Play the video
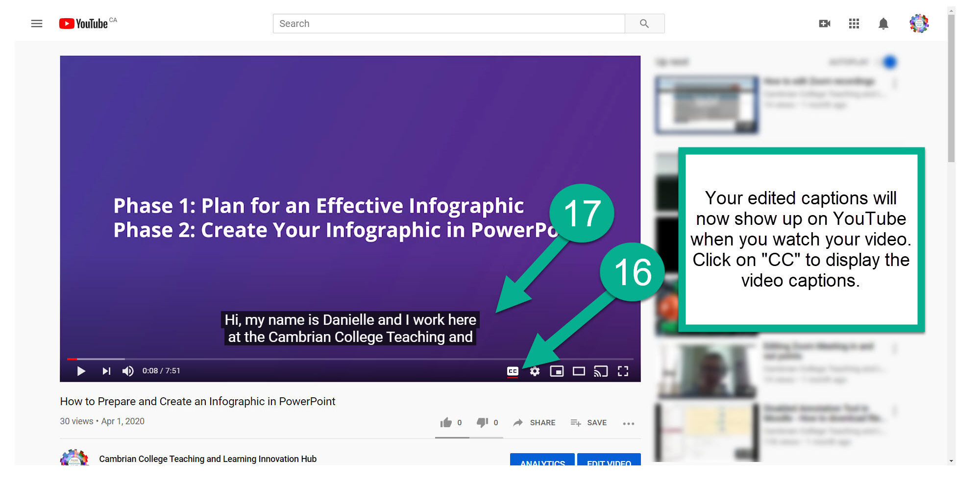Image resolution: width=980 pixels, height=485 pixels. [x=81, y=371]
